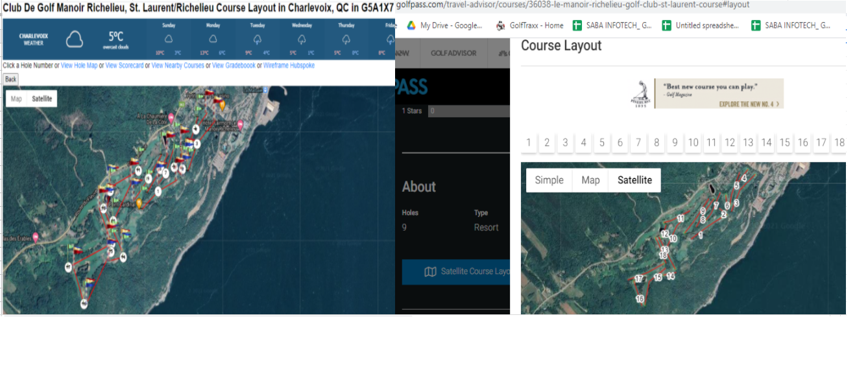Click hole 16 marker on GolfPass satellite map
This screenshot has height=385, width=868.
[640, 299]
